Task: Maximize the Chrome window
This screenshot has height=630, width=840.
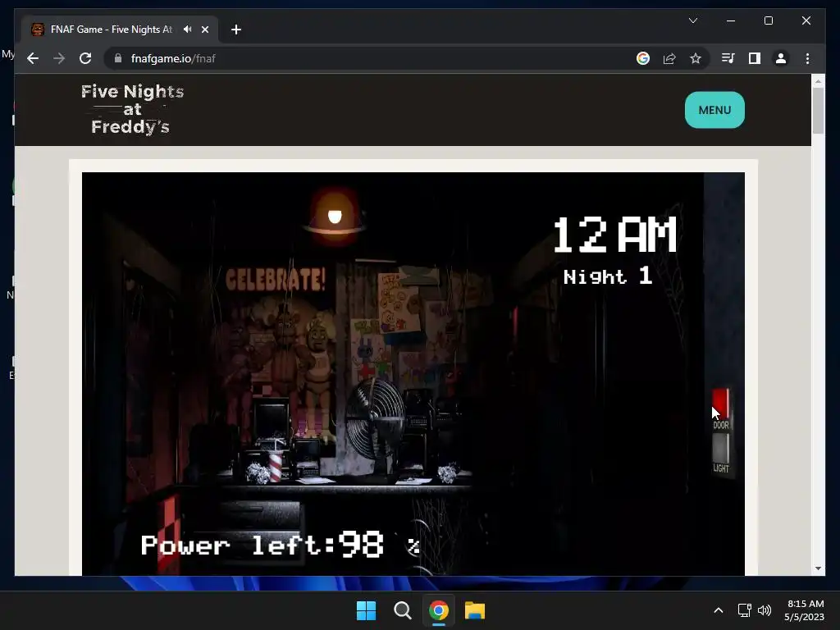Action: coord(768,21)
